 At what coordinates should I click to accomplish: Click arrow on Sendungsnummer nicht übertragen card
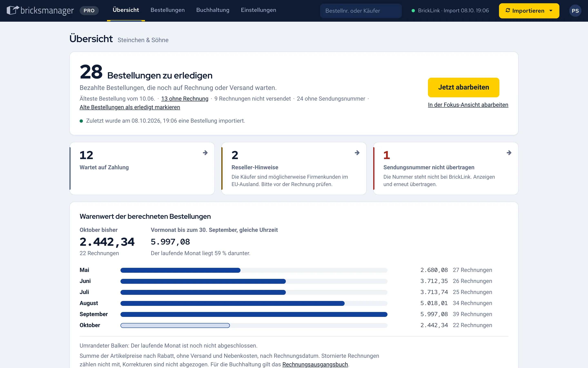(509, 153)
